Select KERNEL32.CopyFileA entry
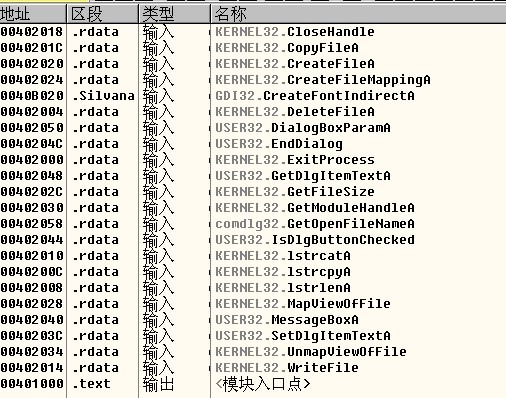Screen dimensions: 506x398 [x=287, y=48]
